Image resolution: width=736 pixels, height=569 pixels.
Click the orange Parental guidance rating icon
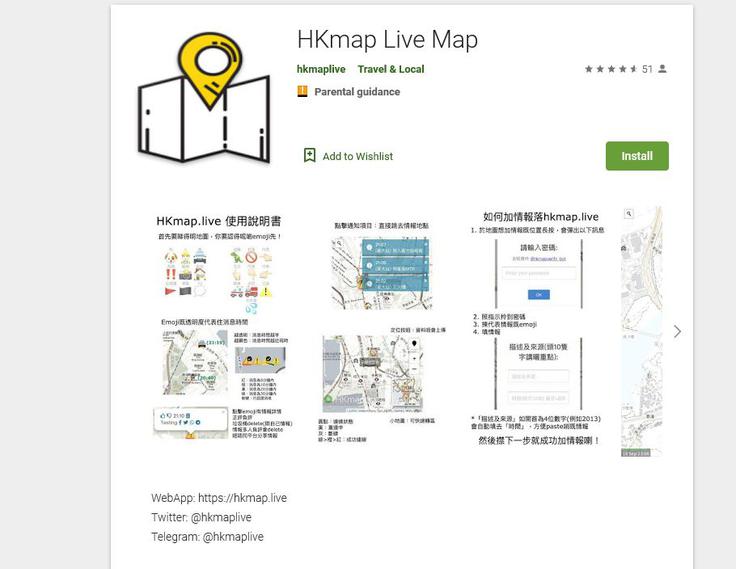[x=302, y=91]
